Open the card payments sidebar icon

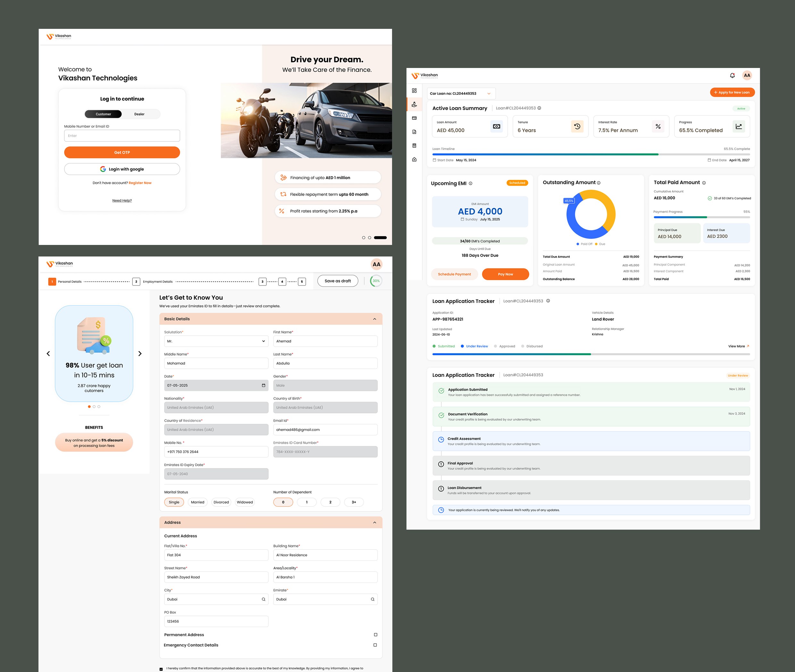click(414, 118)
